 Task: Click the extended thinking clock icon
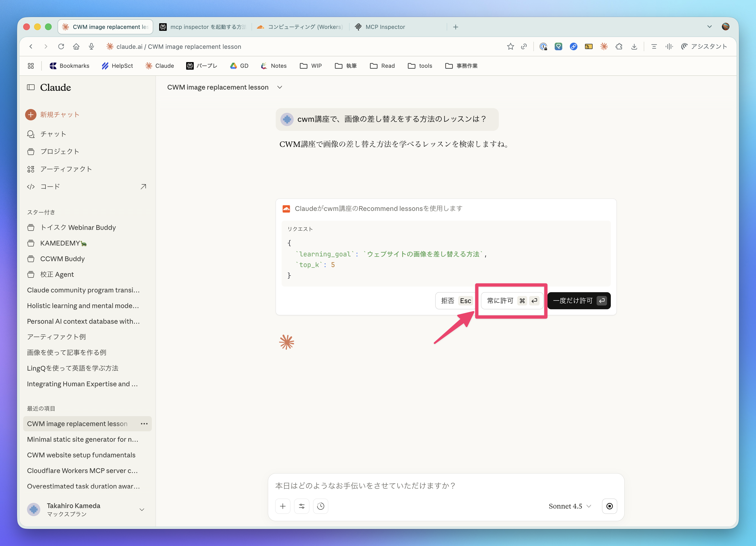click(321, 506)
